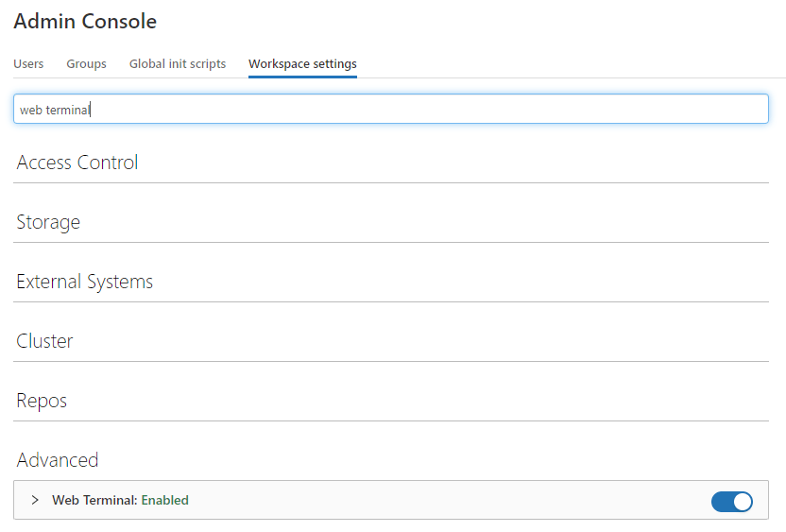Select the Workspace settings tab
The height and width of the screenshot is (532, 786).
[302, 63]
